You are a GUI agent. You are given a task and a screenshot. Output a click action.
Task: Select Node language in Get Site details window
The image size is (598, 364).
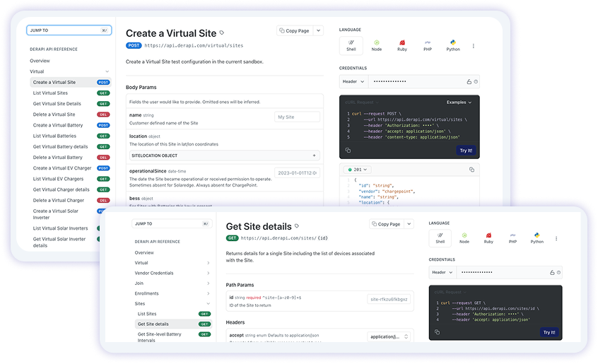(x=464, y=238)
